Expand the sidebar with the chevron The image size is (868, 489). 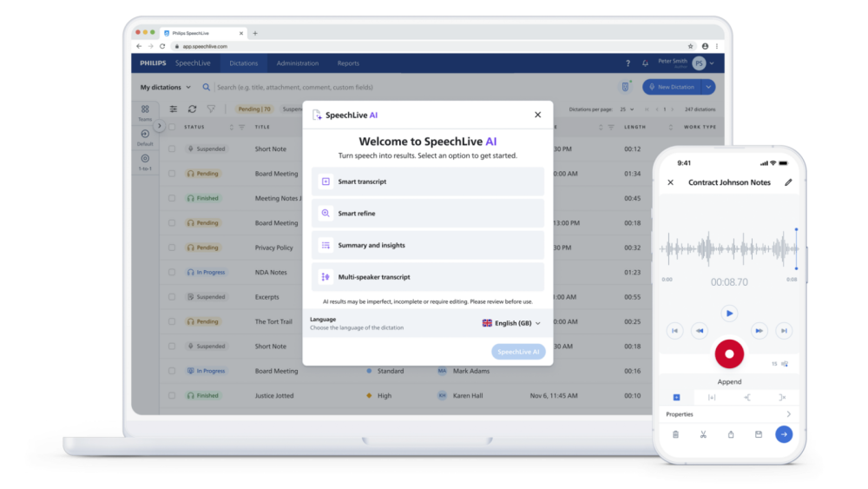point(160,126)
